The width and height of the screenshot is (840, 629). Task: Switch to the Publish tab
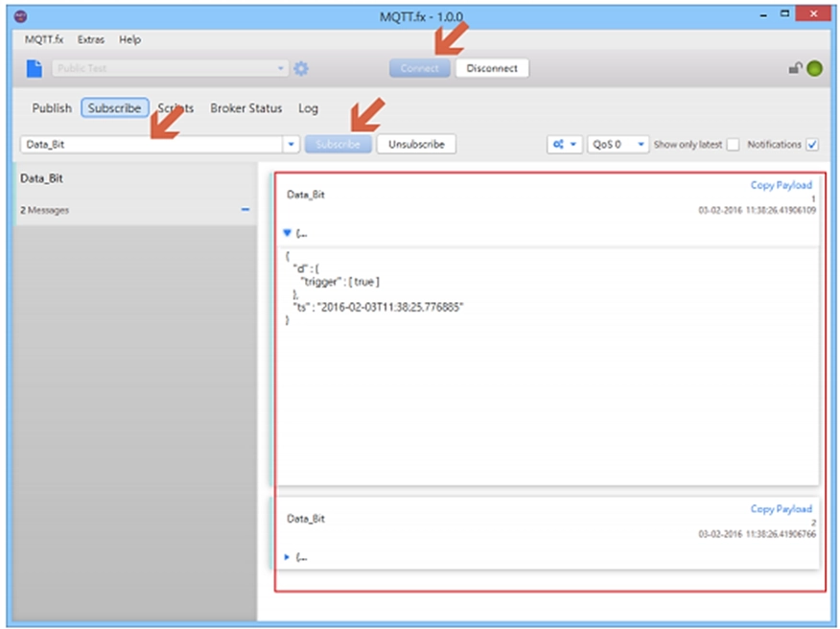click(x=52, y=108)
